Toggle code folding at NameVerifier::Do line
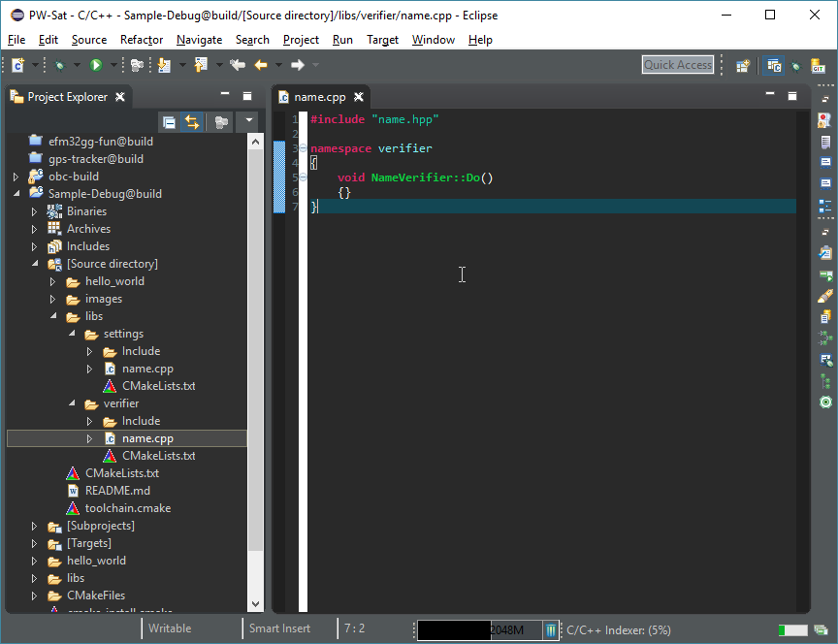Image resolution: width=838 pixels, height=644 pixels. pyautogui.click(x=303, y=177)
